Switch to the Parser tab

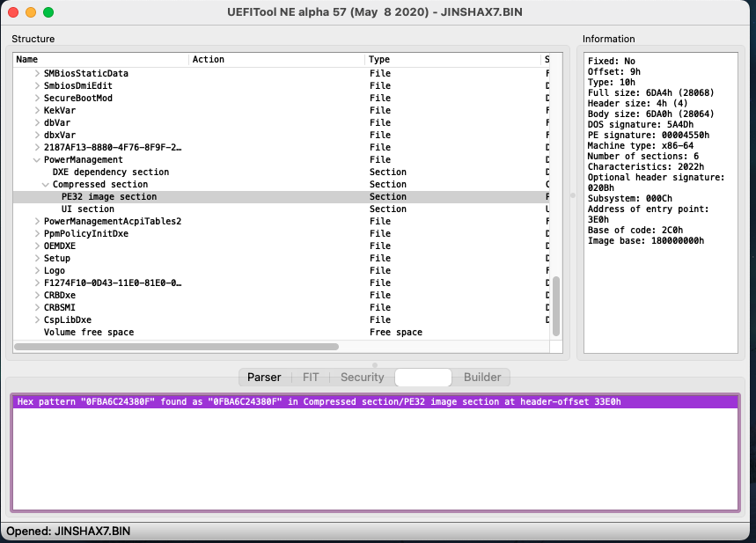(264, 378)
